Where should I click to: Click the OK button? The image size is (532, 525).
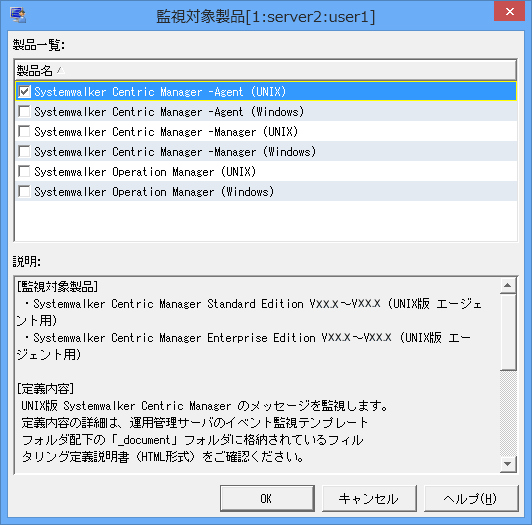pos(267,498)
